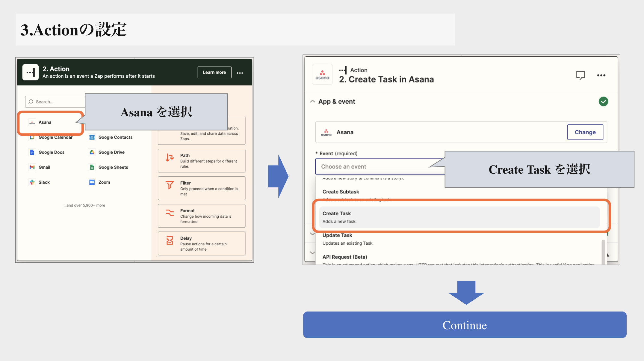Click the Asana logo in Create Task header
Image resolution: width=644 pixels, height=361 pixels.
tap(322, 74)
